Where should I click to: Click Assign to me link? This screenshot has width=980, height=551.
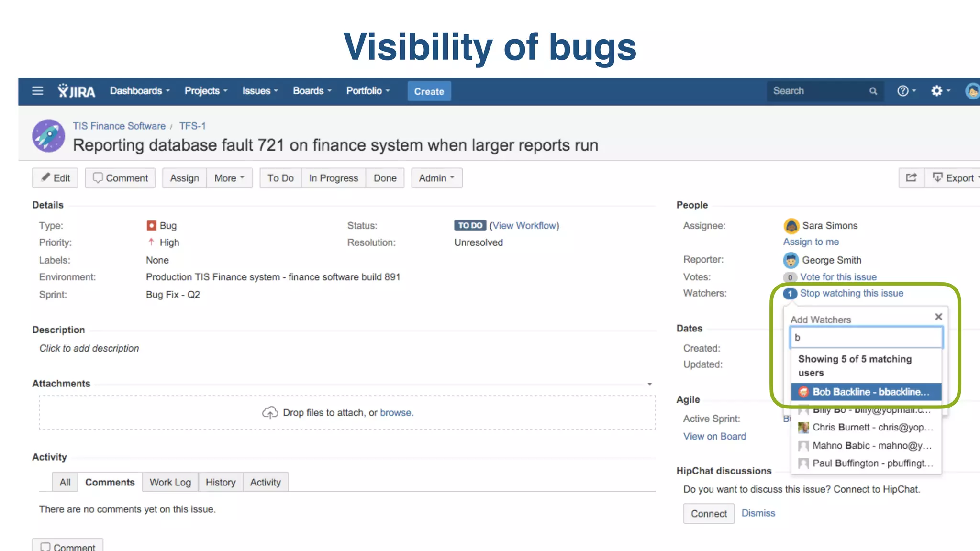point(811,242)
